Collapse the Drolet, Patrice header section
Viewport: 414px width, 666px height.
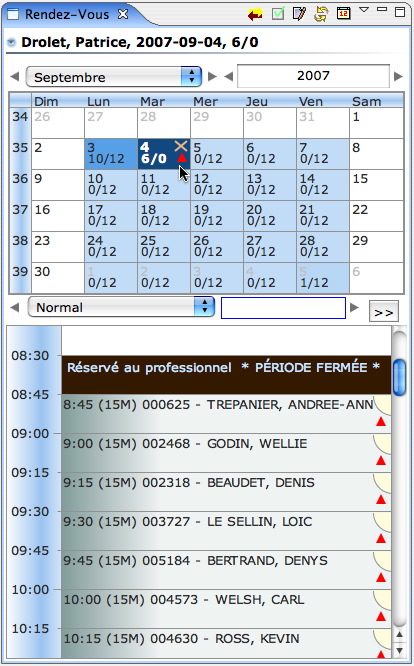point(11,42)
